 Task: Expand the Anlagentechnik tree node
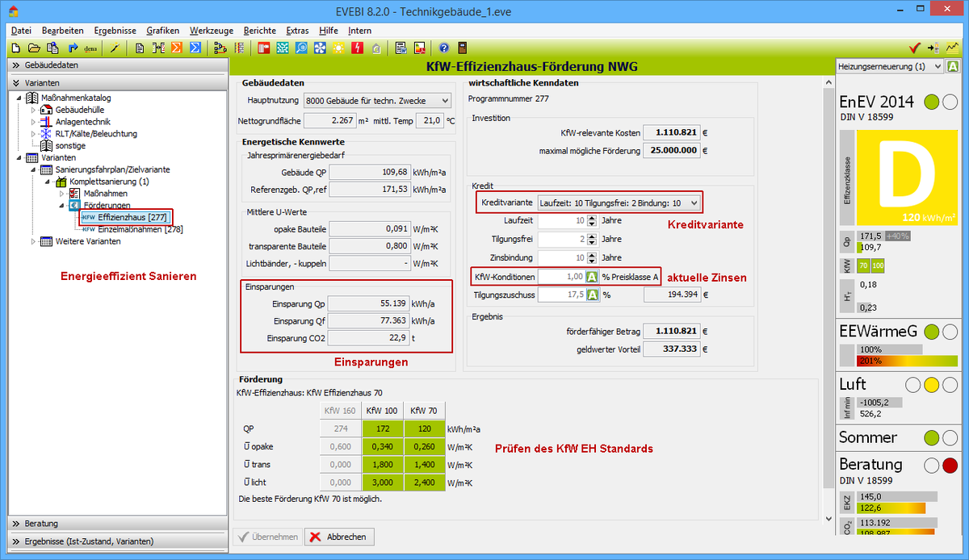coord(34,122)
